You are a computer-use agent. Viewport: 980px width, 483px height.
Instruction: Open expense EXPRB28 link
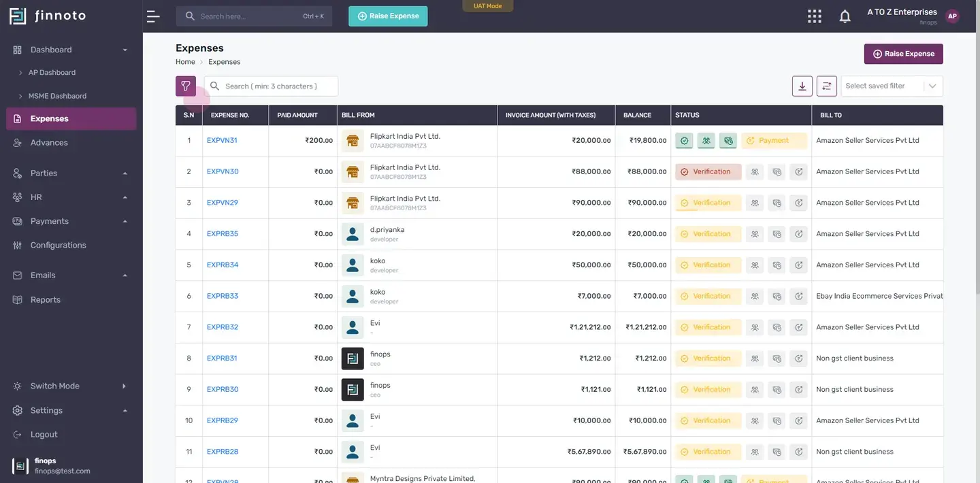click(x=223, y=452)
